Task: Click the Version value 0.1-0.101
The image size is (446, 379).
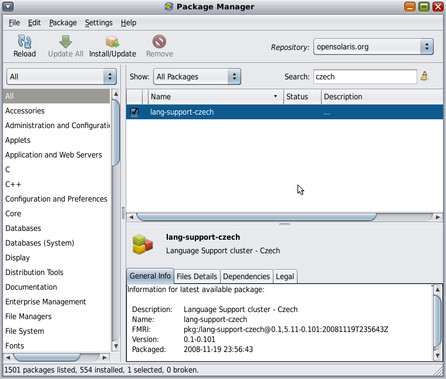Action: pos(199,339)
